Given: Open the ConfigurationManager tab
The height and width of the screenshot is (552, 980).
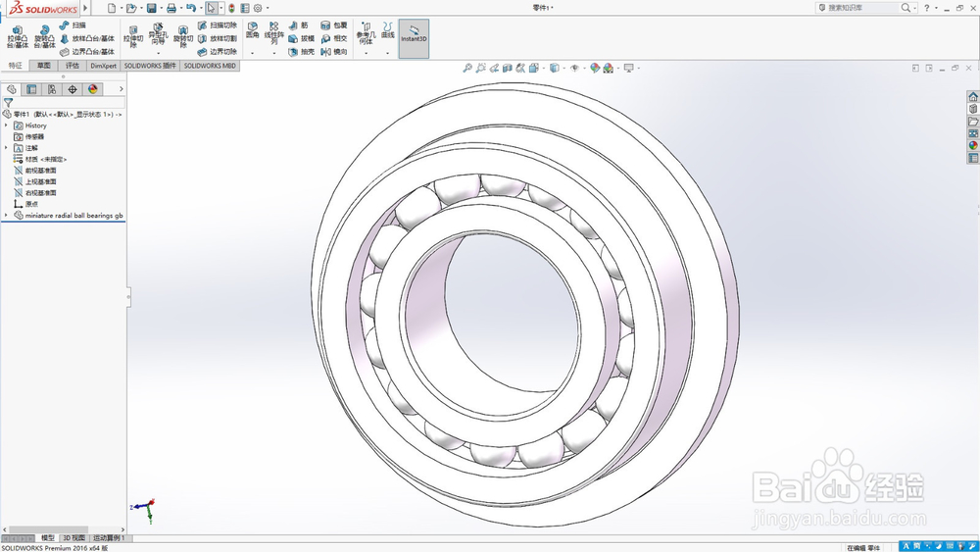Looking at the screenshot, I should click(x=52, y=89).
